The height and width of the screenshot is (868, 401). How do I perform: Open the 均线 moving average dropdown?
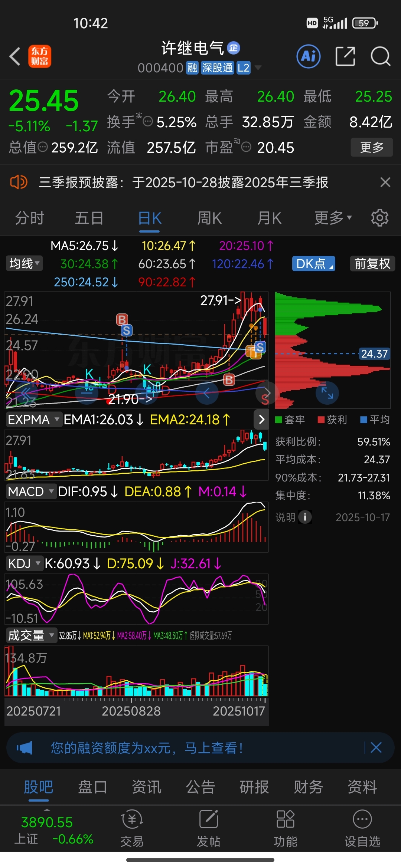(24, 264)
